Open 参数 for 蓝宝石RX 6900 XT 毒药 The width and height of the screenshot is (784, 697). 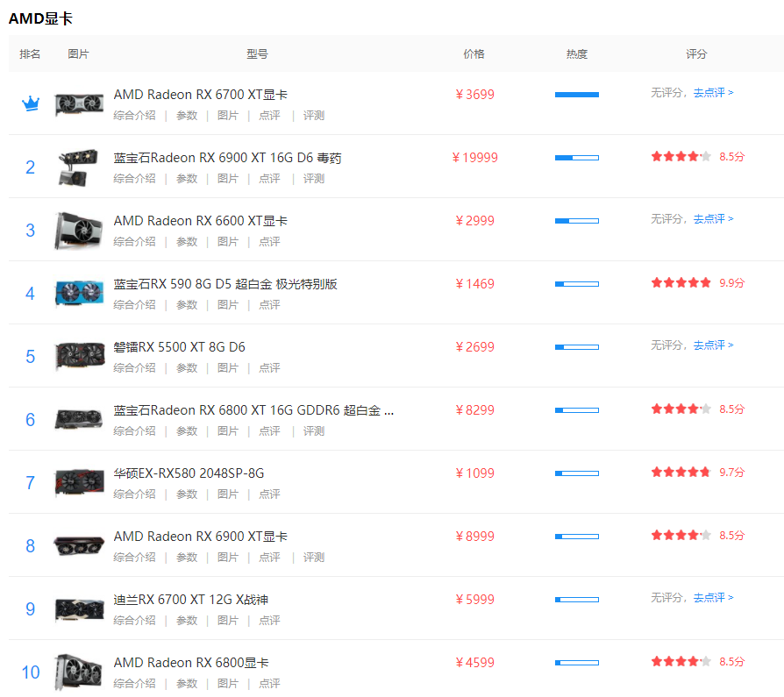(x=187, y=178)
